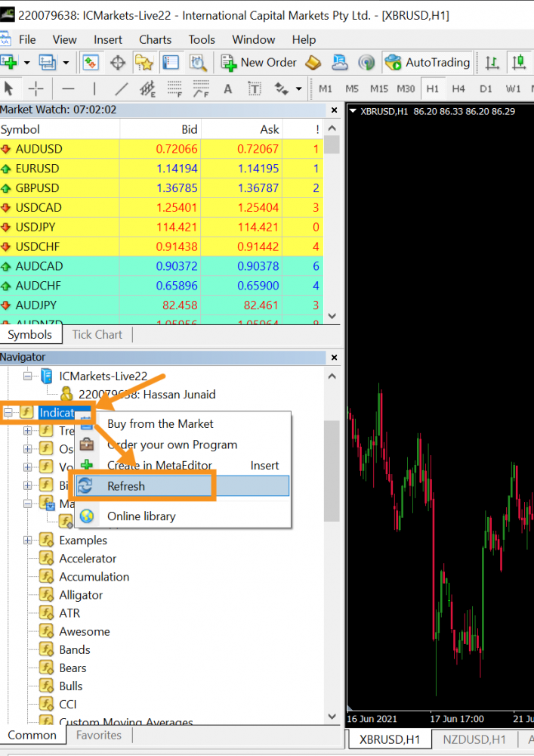The image size is (534, 756).
Task: Expand the Examples folder in Navigator
Action: [28, 541]
